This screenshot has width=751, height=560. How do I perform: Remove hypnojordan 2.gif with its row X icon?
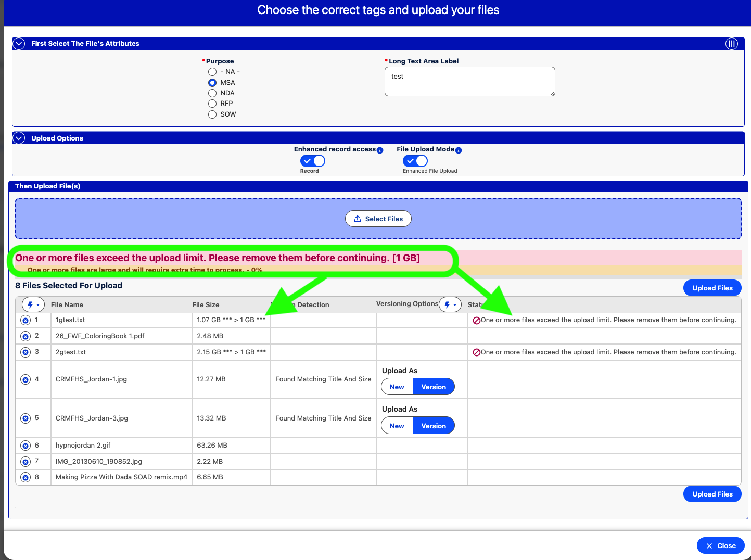(x=26, y=446)
